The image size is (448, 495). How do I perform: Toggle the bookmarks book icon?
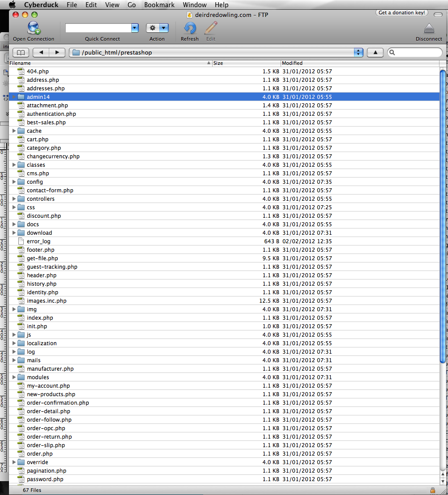pyautogui.click(x=21, y=52)
